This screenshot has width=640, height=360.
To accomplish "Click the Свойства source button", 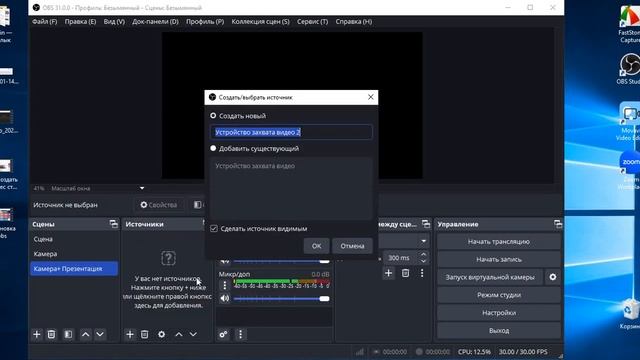I will point(159,205).
